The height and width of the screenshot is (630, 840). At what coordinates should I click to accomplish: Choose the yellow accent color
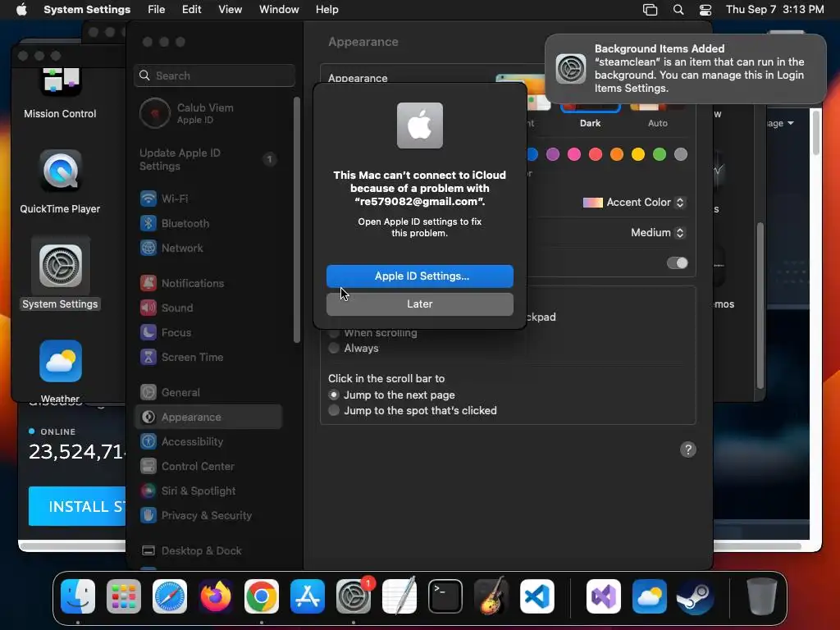(x=638, y=154)
